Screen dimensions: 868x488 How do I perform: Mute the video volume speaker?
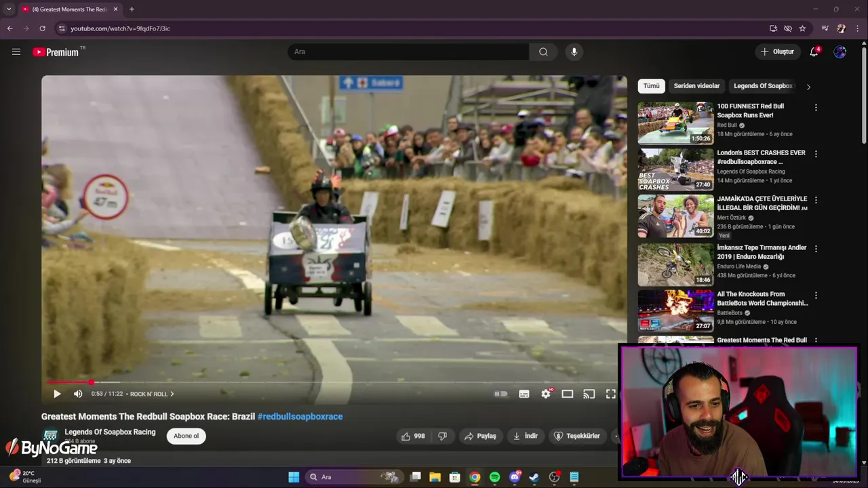(x=78, y=394)
